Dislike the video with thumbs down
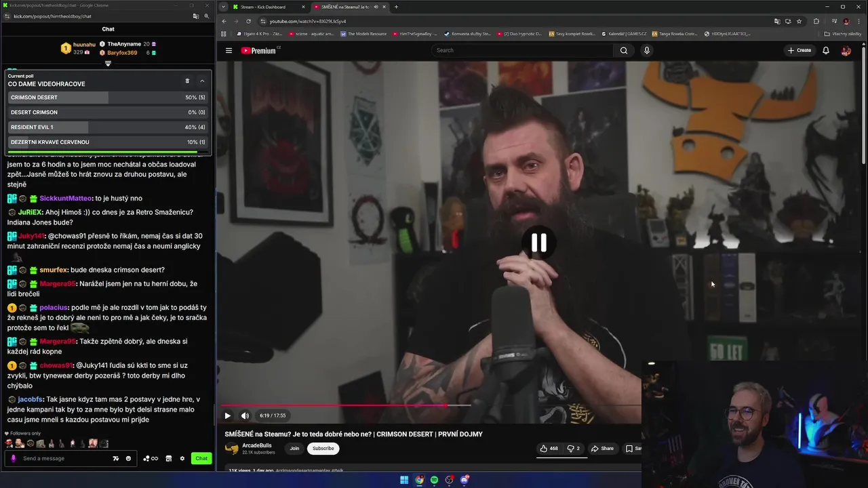This screenshot has width=868, height=488. 574,448
